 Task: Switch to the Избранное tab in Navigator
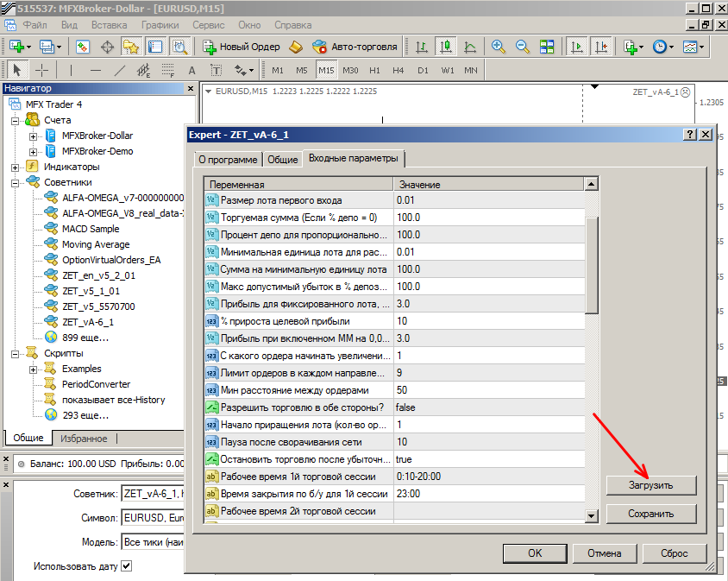pyautogui.click(x=84, y=439)
